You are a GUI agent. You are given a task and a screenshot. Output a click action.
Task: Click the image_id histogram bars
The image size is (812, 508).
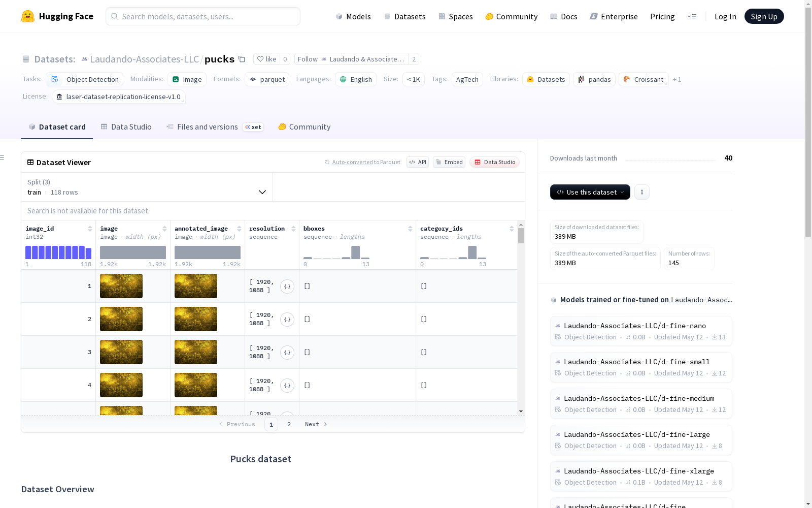click(x=58, y=252)
